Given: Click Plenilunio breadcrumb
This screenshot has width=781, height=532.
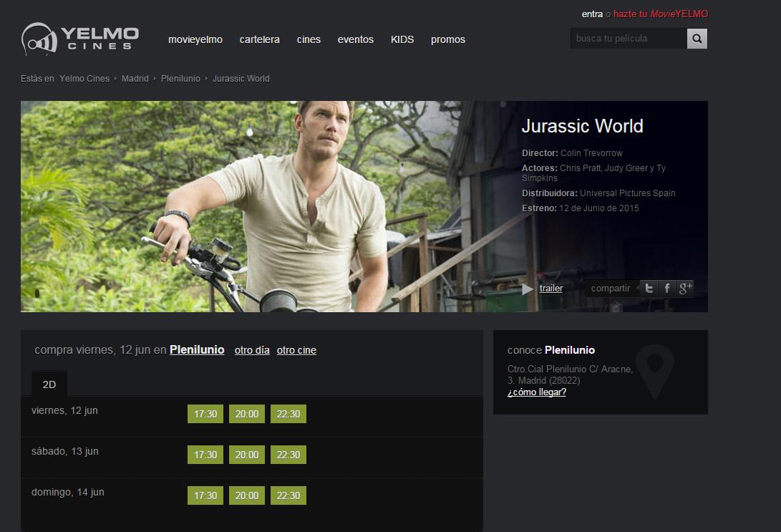Looking at the screenshot, I should (x=180, y=79).
